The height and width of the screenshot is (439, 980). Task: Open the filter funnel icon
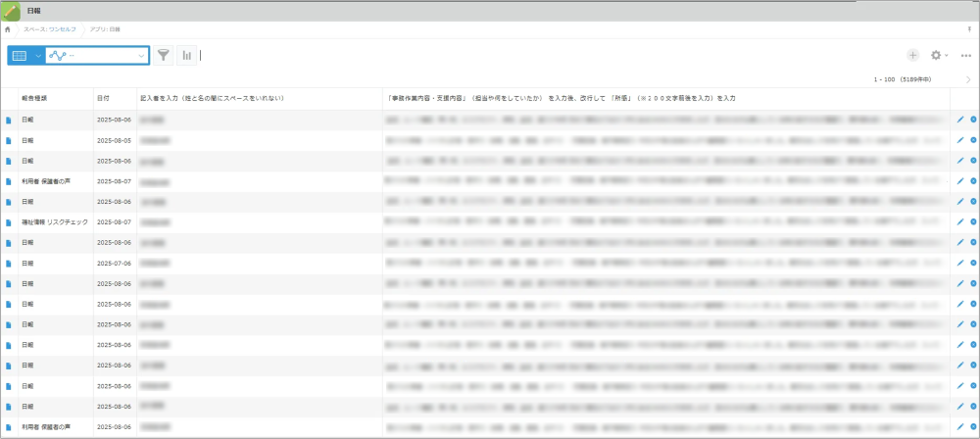164,56
